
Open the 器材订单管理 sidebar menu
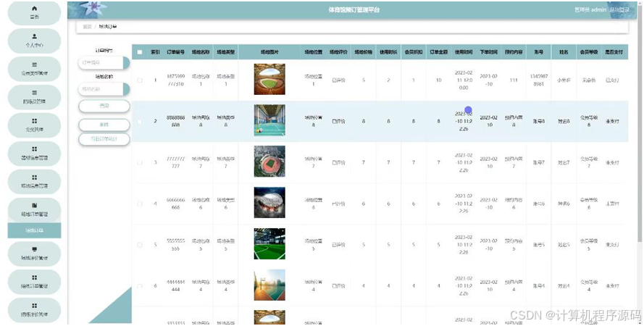pyautogui.click(x=35, y=282)
